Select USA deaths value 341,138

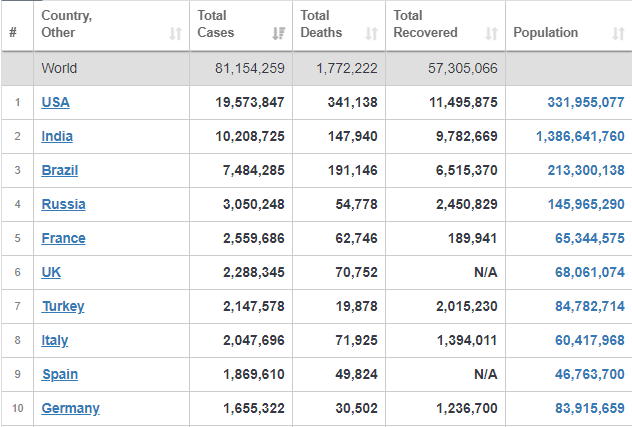[353, 102]
